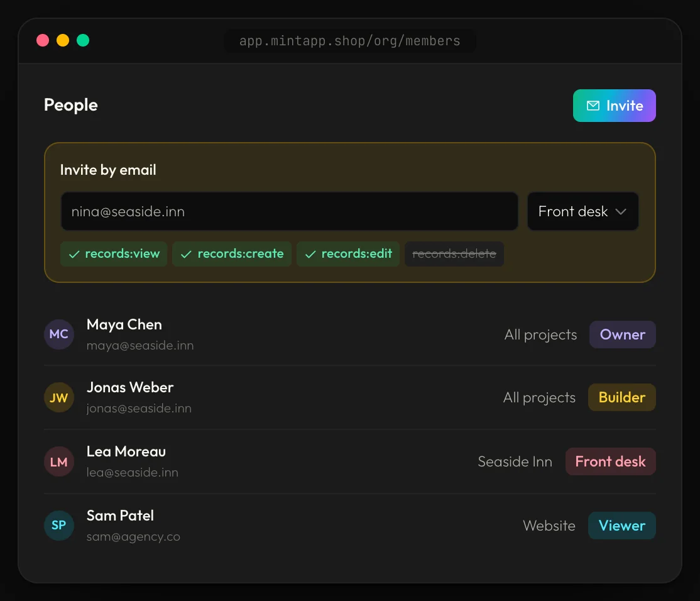Screen dimensions: 700x601
Task: Click the maya@seaside.inn email
Action: click(140, 346)
